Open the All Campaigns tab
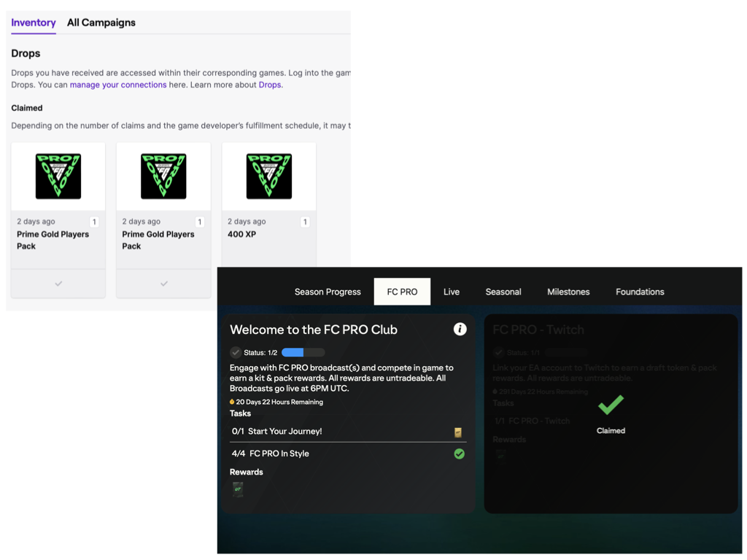This screenshot has height=560, width=747. click(x=101, y=23)
